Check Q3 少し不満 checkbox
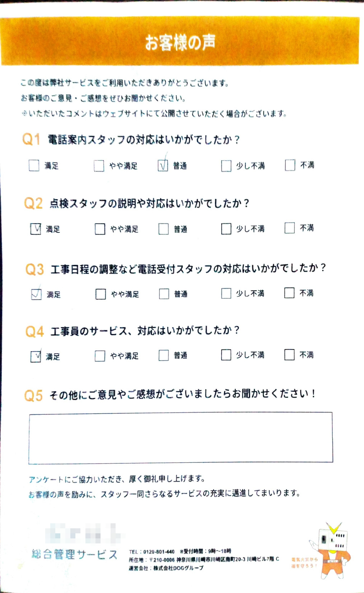The height and width of the screenshot is (593, 364). tap(226, 294)
